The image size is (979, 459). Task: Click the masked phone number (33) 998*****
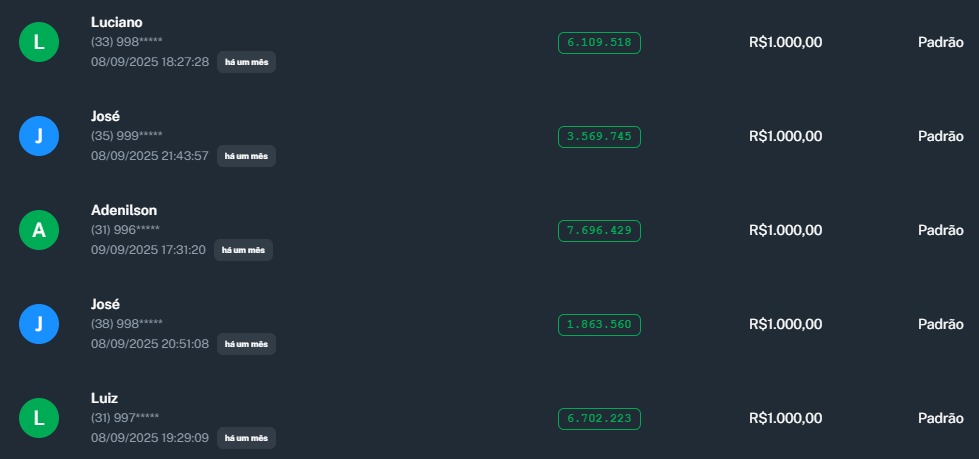pos(126,41)
